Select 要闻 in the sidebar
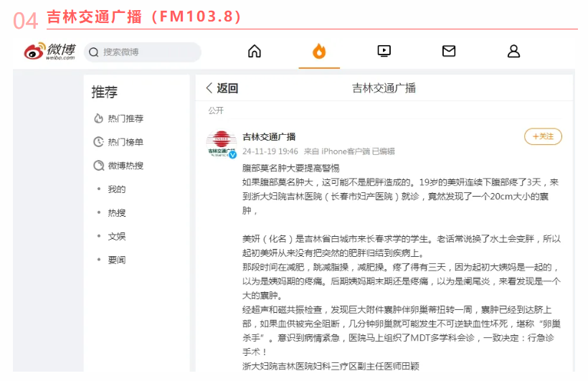The width and height of the screenshot is (588, 381). [x=117, y=260]
